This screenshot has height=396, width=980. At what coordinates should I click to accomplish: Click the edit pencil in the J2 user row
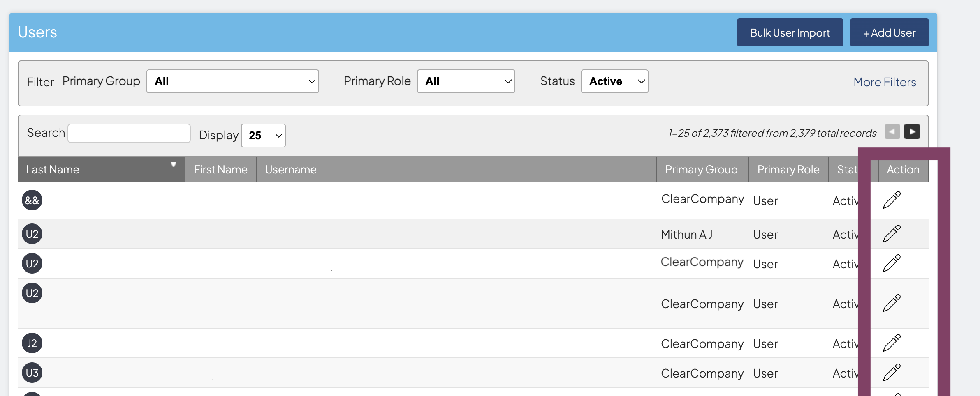pyautogui.click(x=892, y=343)
